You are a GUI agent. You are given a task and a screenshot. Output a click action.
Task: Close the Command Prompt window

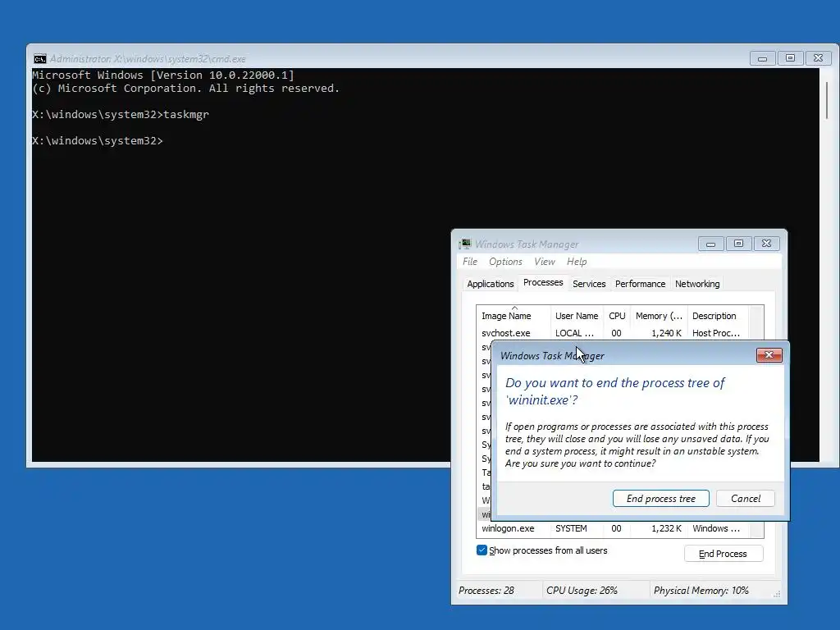coord(818,58)
